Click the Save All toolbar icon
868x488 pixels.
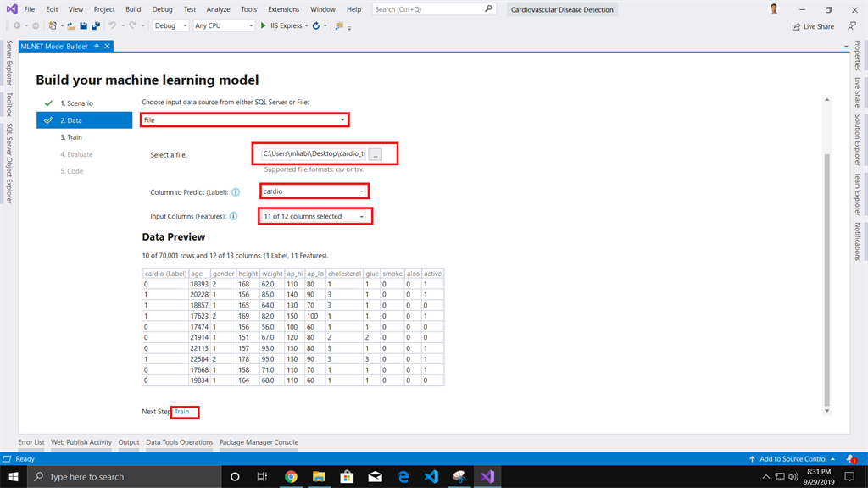click(95, 26)
